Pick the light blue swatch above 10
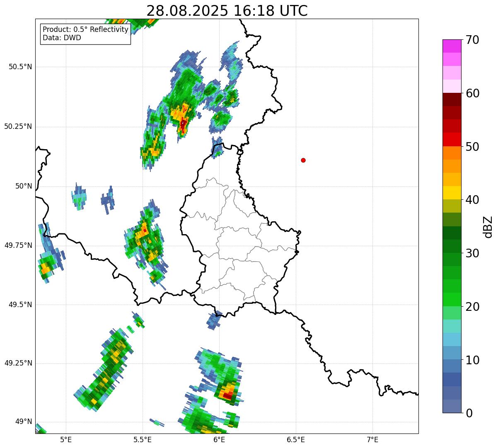498x448 pixels. coord(452,353)
